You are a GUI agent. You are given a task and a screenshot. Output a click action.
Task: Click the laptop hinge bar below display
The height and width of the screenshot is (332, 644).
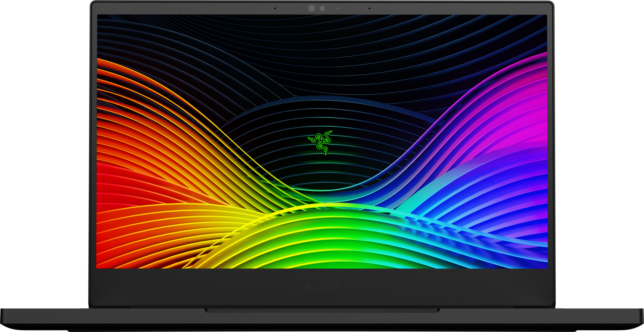(x=322, y=311)
